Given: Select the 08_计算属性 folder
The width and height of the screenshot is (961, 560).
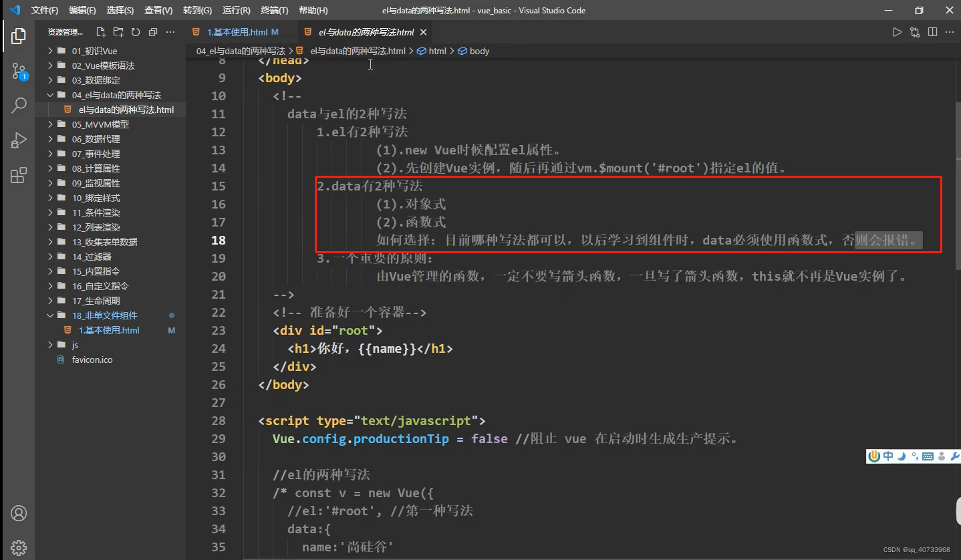Looking at the screenshot, I should (110, 168).
